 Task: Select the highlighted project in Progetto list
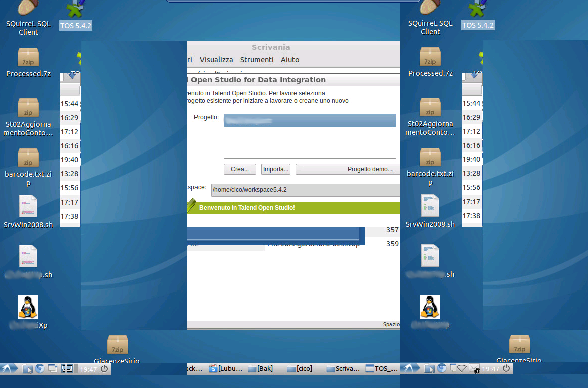[310, 120]
